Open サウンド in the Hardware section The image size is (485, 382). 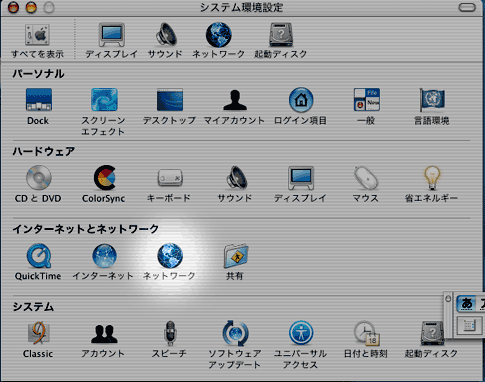pos(236,177)
